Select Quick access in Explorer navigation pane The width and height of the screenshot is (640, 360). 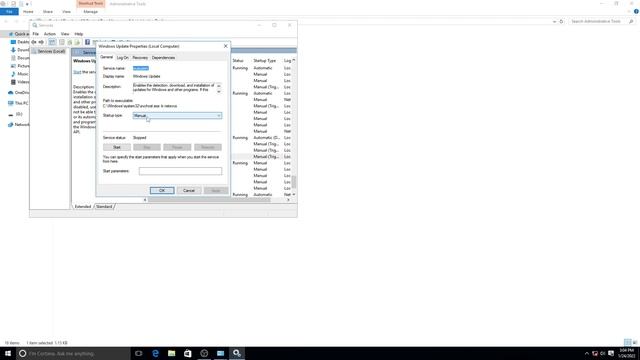tap(18, 34)
